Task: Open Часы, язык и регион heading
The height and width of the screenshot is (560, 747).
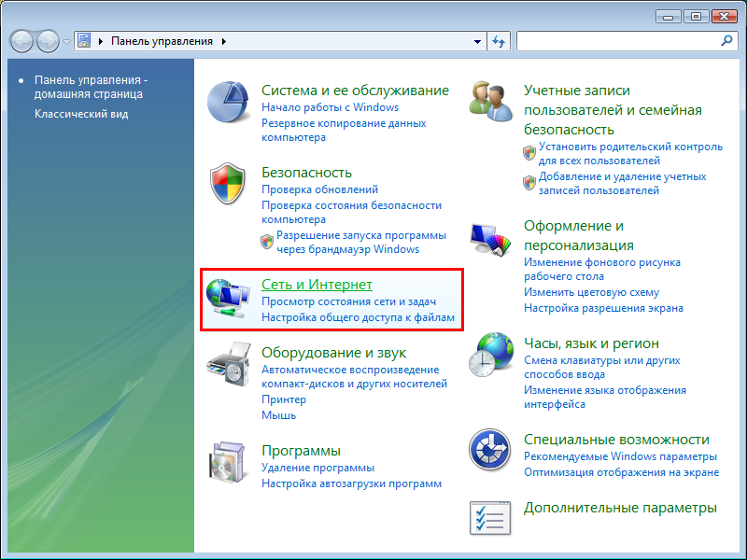Action: click(x=592, y=343)
